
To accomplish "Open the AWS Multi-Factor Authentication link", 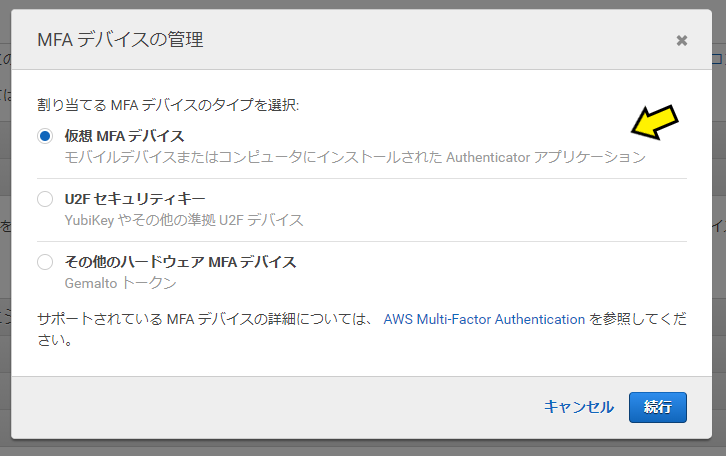I will 484,319.
